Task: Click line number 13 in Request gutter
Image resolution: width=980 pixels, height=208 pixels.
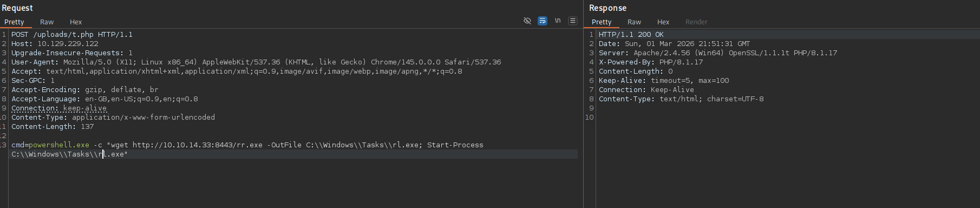Action: [x=3, y=145]
